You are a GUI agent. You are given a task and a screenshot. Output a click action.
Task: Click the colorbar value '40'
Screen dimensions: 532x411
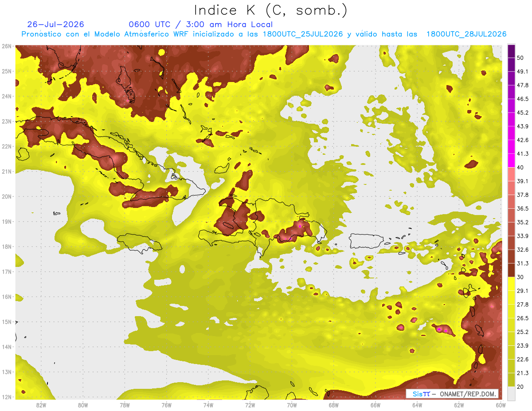[x=521, y=168]
